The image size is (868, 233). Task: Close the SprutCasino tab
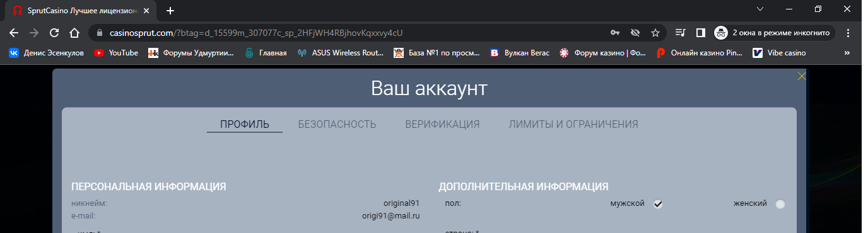pyautogui.click(x=146, y=11)
